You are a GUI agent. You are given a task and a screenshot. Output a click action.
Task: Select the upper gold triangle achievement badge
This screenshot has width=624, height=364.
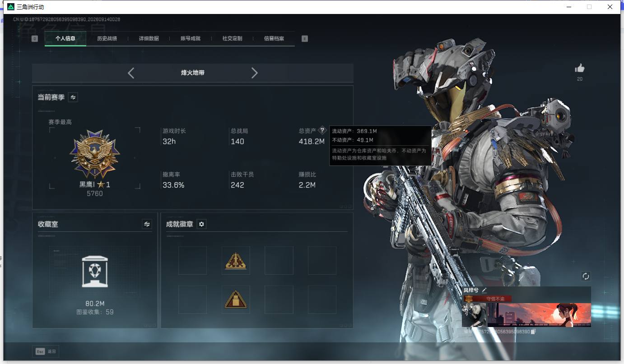pyautogui.click(x=236, y=261)
